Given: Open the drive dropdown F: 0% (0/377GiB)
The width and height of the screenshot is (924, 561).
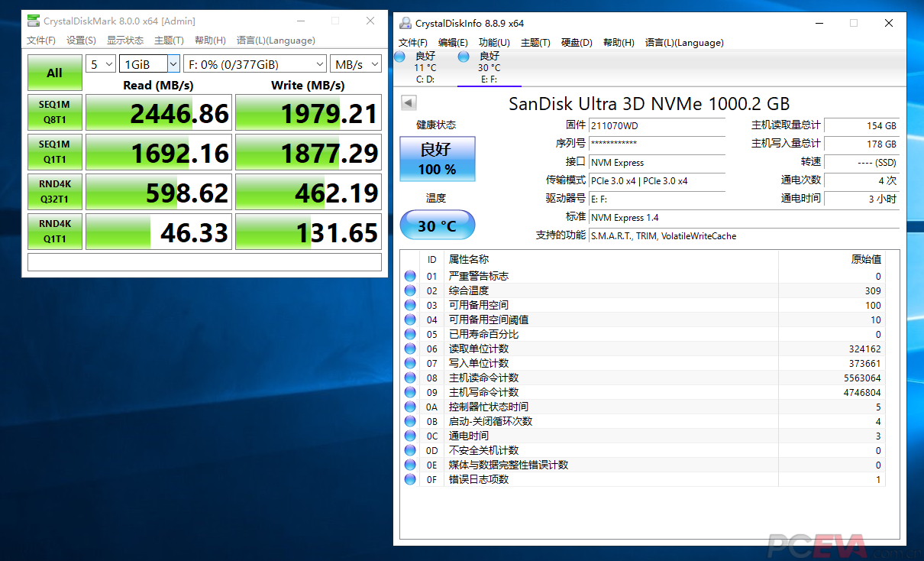Looking at the screenshot, I should tap(255, 64).
